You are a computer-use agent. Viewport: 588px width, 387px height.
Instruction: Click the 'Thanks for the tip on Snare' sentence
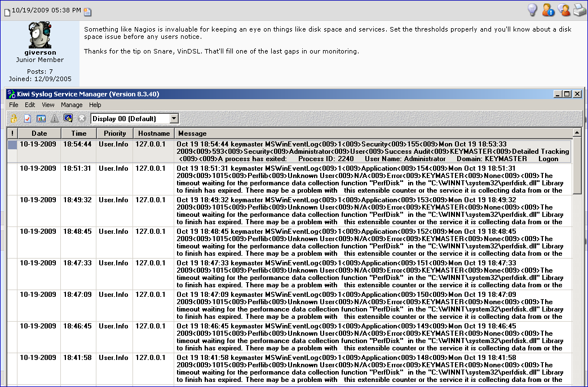(x=221, y=51)
